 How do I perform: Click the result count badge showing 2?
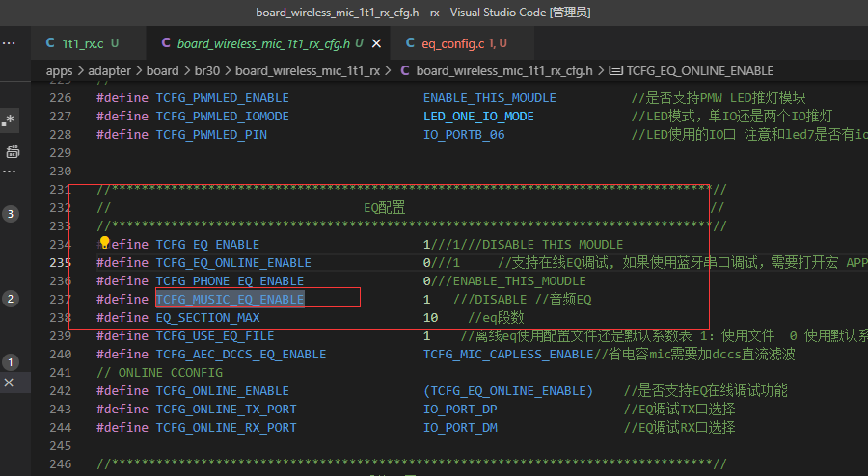(x=11, y=299)
